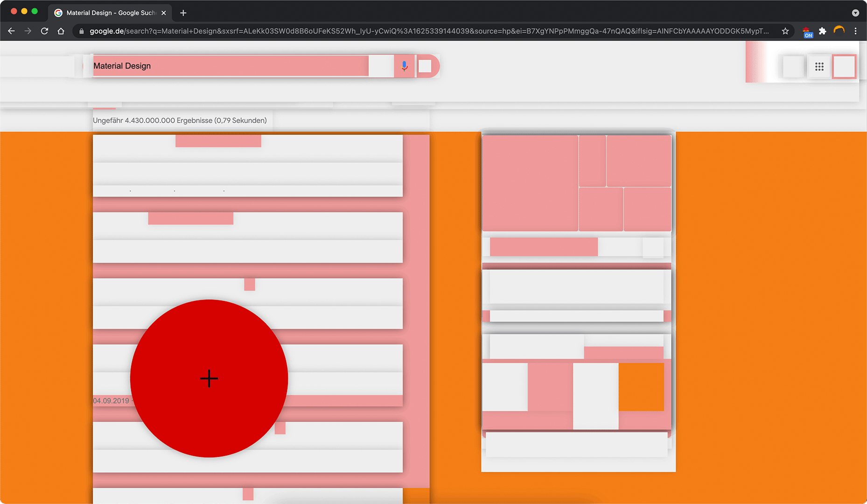Click the large red circle plus button

[x=209, y=378]
